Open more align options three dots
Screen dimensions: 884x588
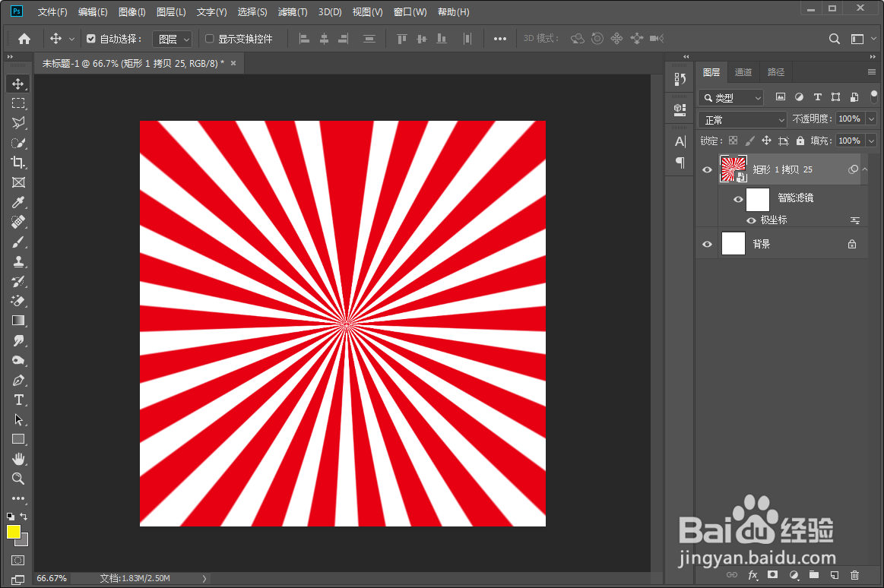[500, 39]
